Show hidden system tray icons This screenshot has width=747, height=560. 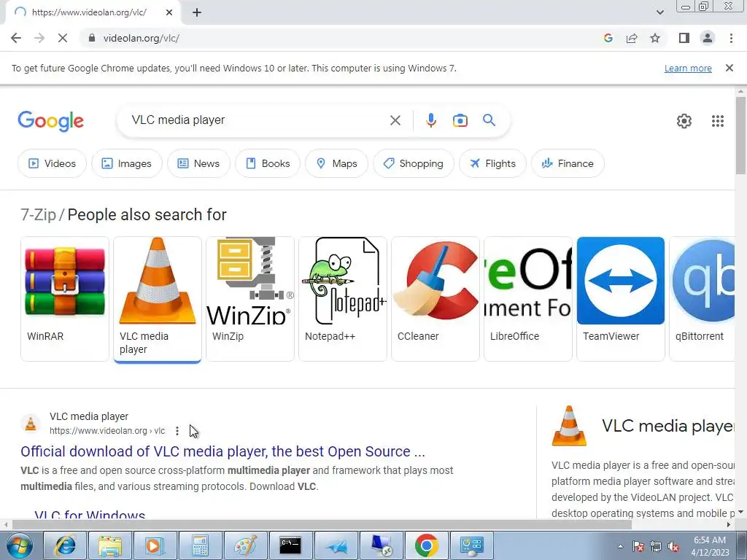620,546
